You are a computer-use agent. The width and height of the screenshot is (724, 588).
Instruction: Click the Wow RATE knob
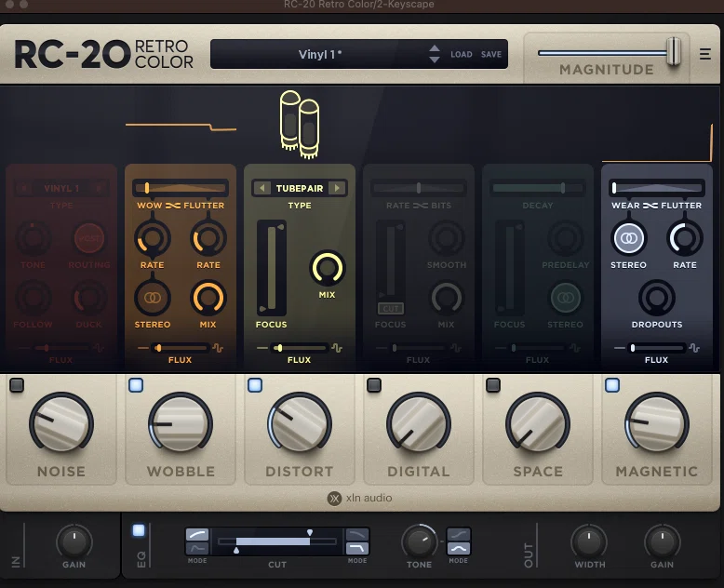point(153,238)
